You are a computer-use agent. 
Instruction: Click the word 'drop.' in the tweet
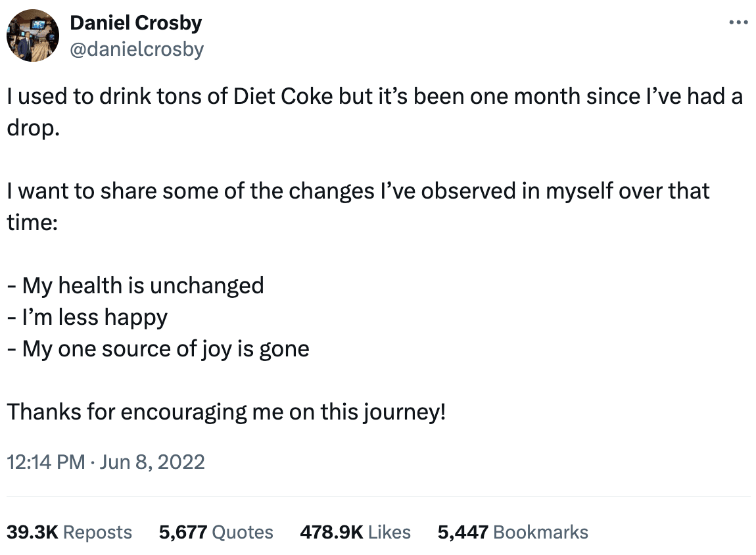point(33,128)
